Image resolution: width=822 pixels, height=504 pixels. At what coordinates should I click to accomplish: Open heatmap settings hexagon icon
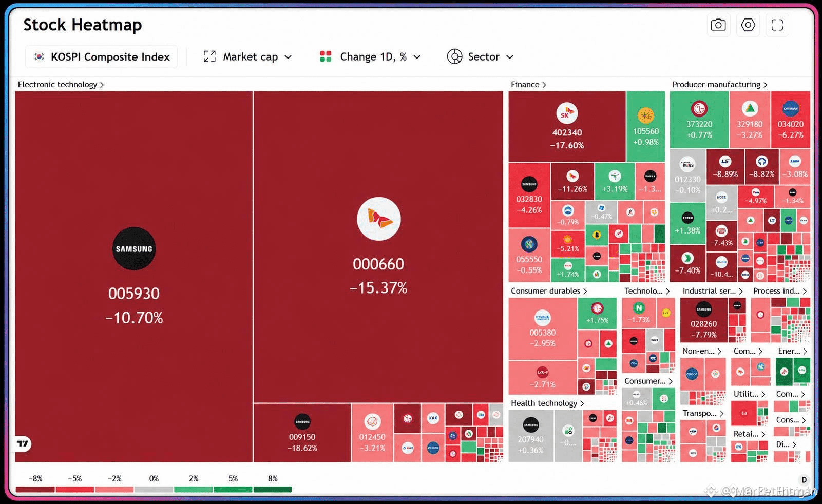[748, 25]
